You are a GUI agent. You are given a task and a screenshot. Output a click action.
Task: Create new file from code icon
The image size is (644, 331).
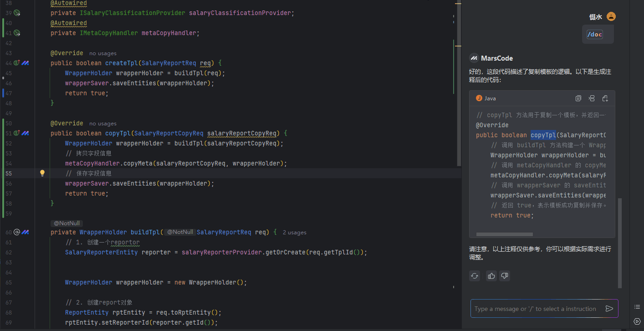605,98
